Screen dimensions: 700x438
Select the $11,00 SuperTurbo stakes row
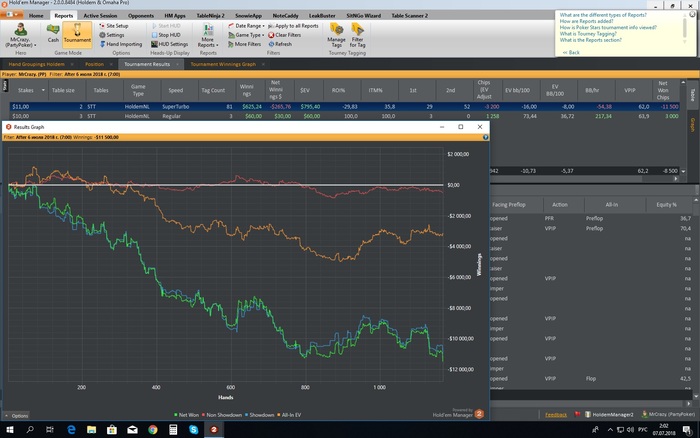click(x=345, y=107)
